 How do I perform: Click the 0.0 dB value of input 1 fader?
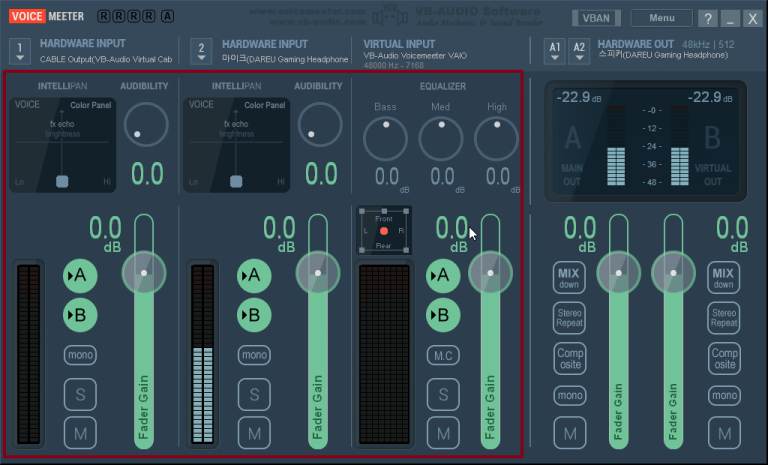pos(105,234)
